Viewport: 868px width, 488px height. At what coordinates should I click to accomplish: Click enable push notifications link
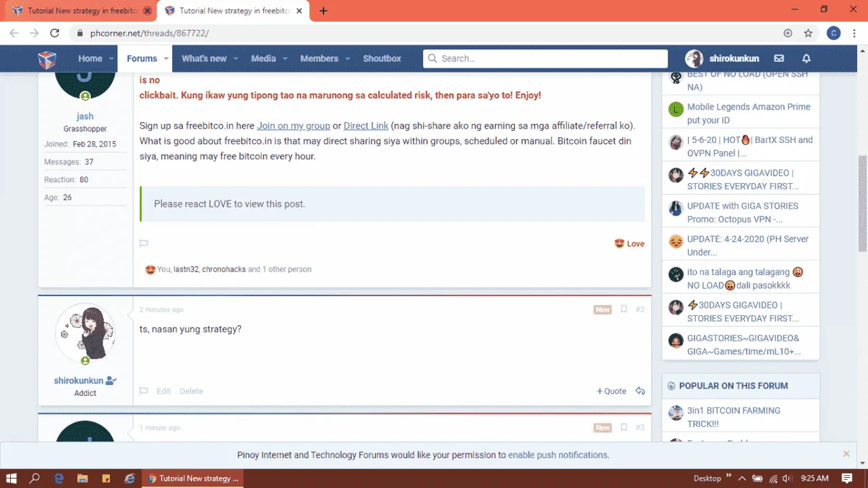coord(558,455)
